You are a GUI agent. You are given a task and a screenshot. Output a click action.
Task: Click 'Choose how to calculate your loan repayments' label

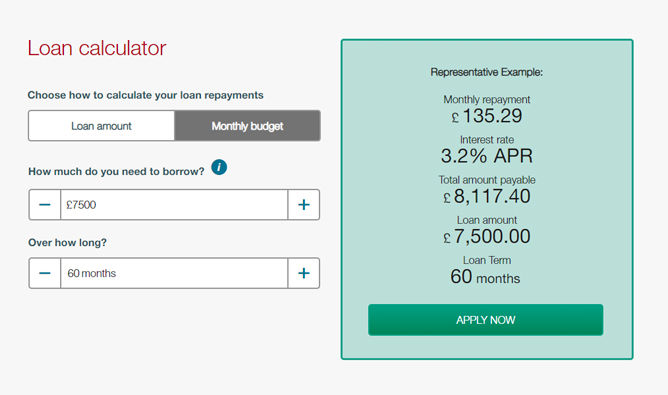point(146,95)
